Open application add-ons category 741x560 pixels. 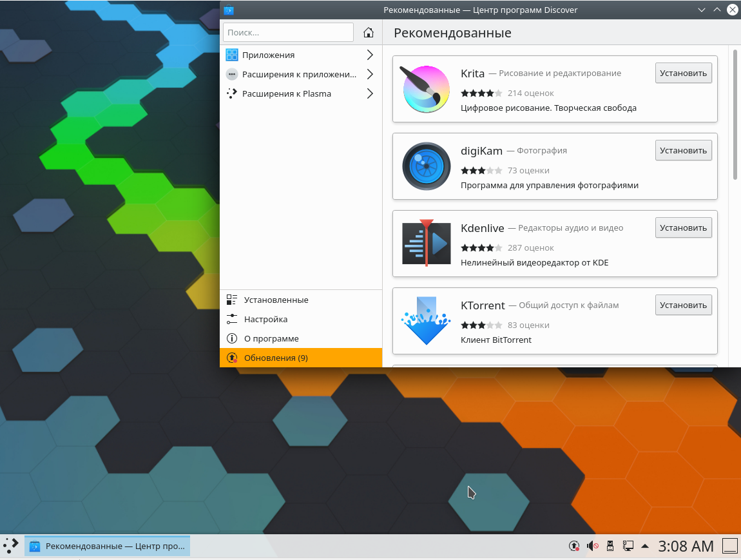301,74
